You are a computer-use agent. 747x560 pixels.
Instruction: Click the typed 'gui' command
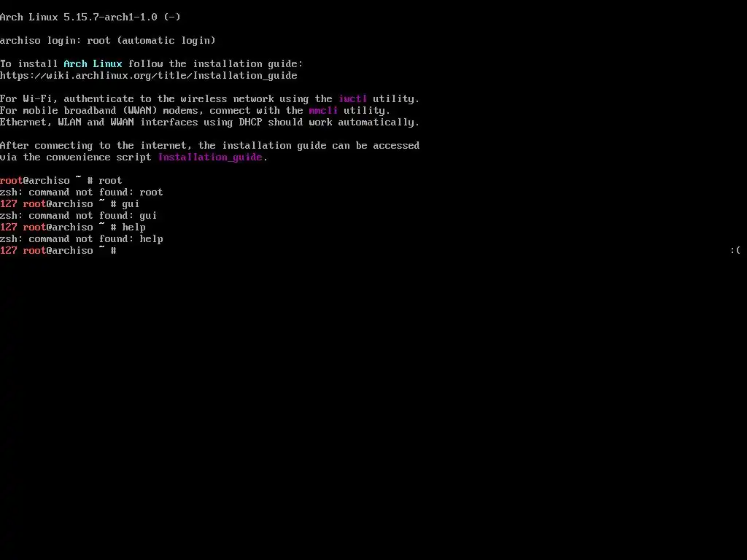(131, 204)
